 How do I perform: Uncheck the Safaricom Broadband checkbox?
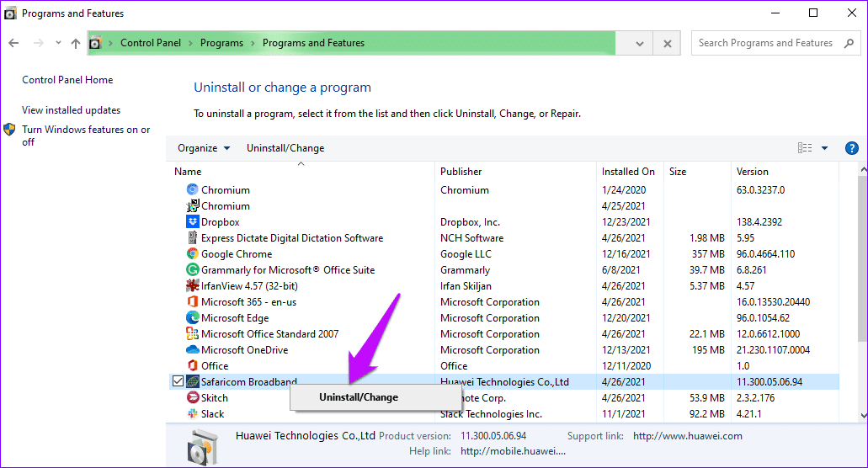(x=178, y=381)
